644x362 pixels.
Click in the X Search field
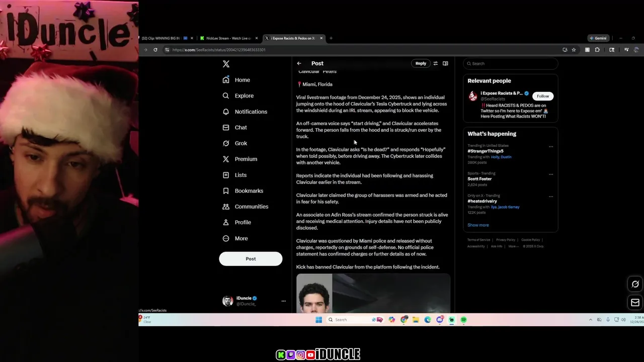[511, 63]
